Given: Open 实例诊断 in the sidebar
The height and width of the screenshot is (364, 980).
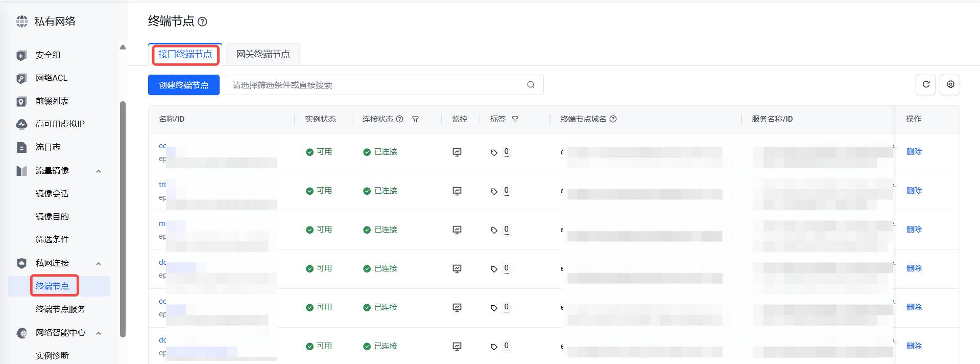Looking at the screenshot, I should tap(52, 355).
